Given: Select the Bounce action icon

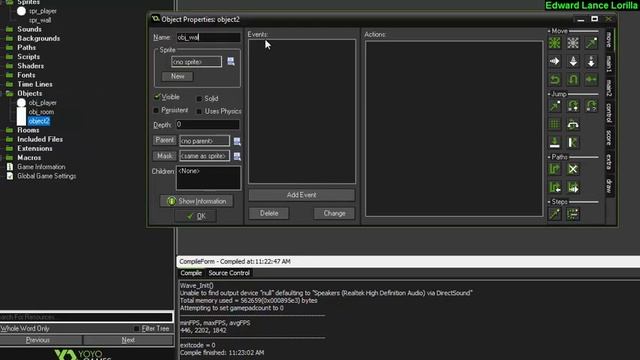Looking at the screenshot, I should pyautogui.click(x=573, y=142).
